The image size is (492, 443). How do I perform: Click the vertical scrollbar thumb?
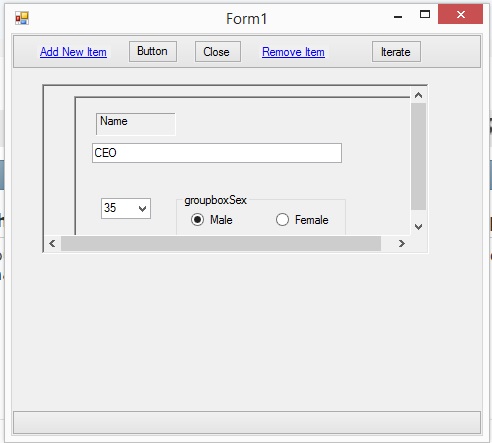tap(419, 156)
